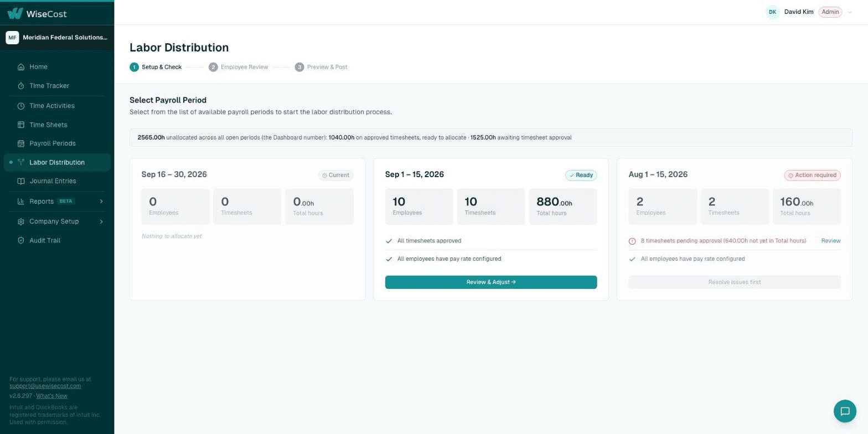Select the Aug 1 – 15, 2026 period title
Screen dimensions: 868x434
[658, 174]
